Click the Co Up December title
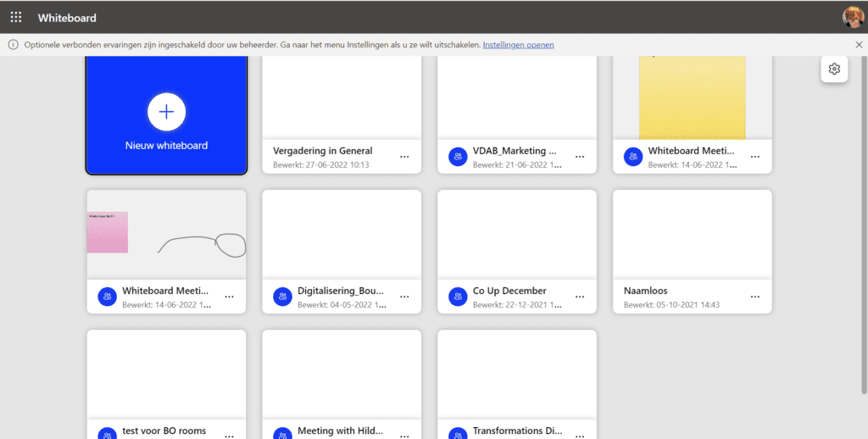 tap(509, 291)
